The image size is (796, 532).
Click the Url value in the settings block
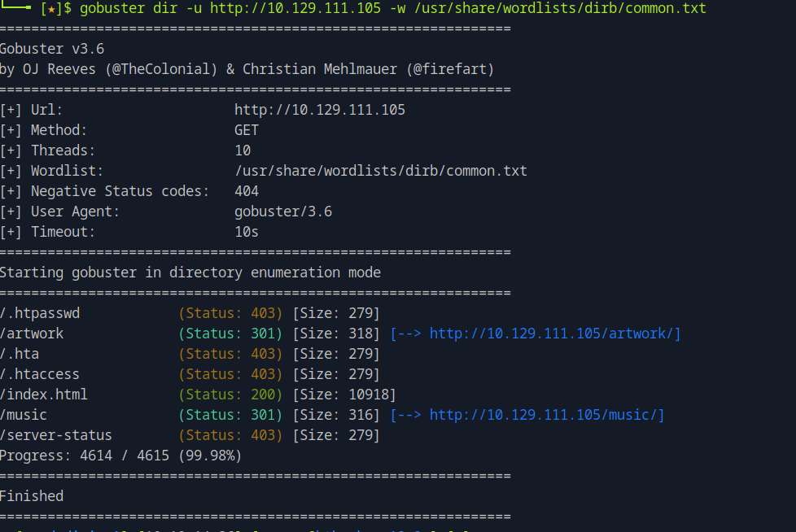click(319, 110)
